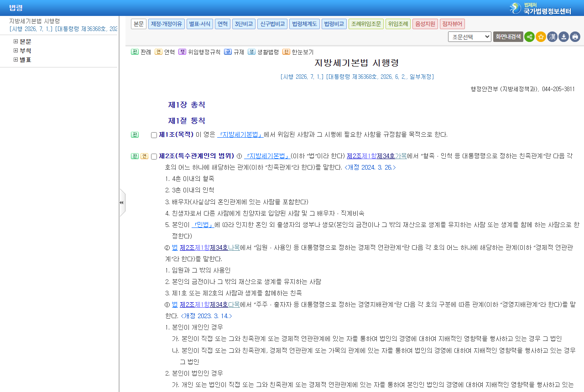The height and width of the screenshot is (392, 584).
Task: Click the 점자뷰어 button
Action: [452, 24]
